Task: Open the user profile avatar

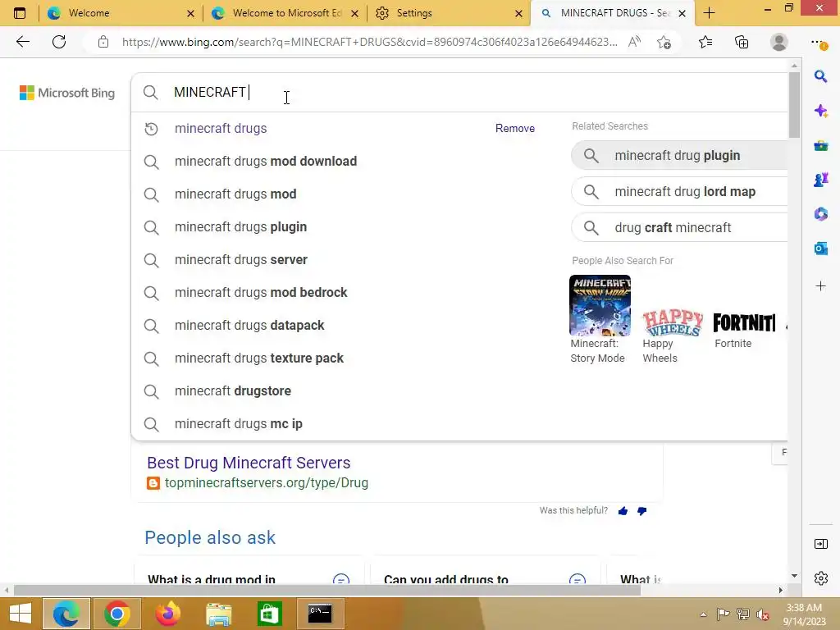Action: point(779,42)
